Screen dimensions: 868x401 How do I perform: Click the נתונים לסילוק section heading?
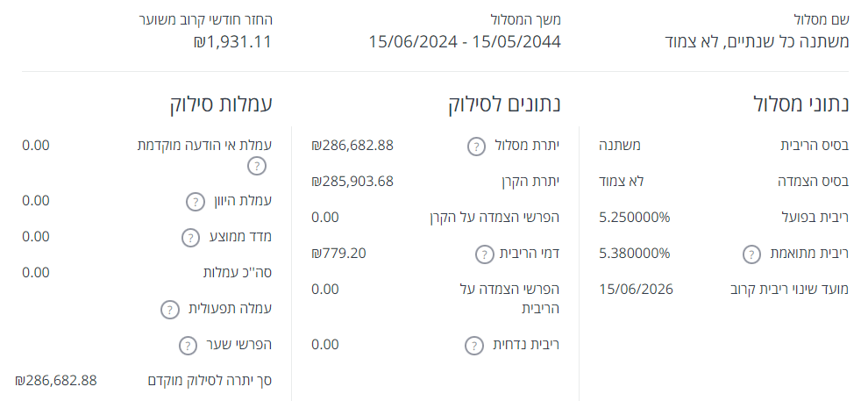[x=503, y=104]
